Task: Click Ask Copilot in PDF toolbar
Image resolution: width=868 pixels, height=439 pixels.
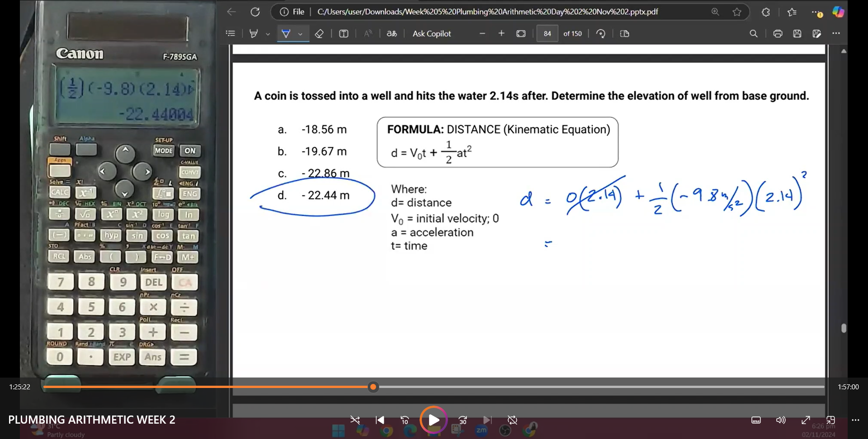Action: (x=431, y=34)
